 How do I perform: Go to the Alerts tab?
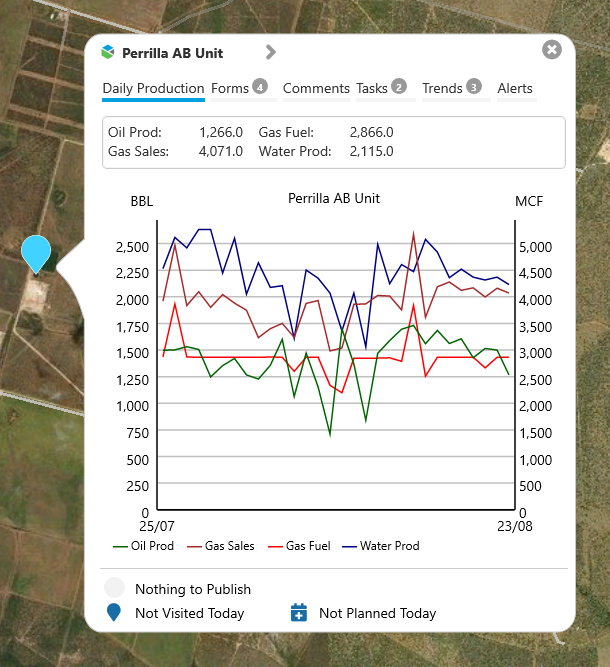click(x=515, y=89)
